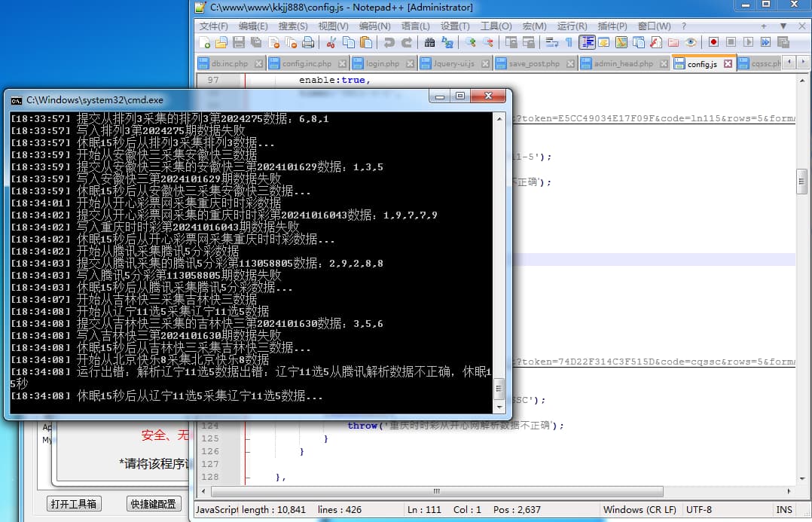This screenshot has width=812, height=522.
Task: Click the Show All Characters pilcrow icon
Action: 569,43
